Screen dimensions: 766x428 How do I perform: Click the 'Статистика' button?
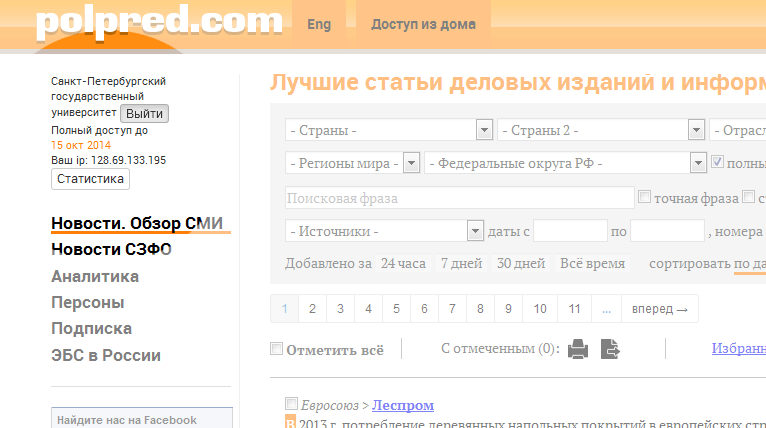point(90,179)
